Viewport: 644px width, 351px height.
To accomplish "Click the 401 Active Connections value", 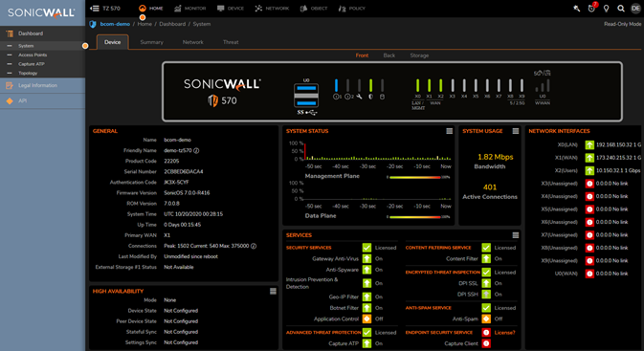I will (490, 187).
